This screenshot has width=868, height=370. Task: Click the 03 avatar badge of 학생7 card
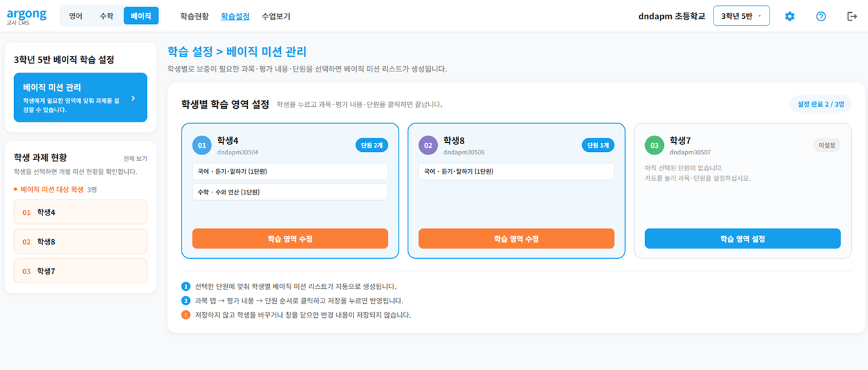[654, 145]
